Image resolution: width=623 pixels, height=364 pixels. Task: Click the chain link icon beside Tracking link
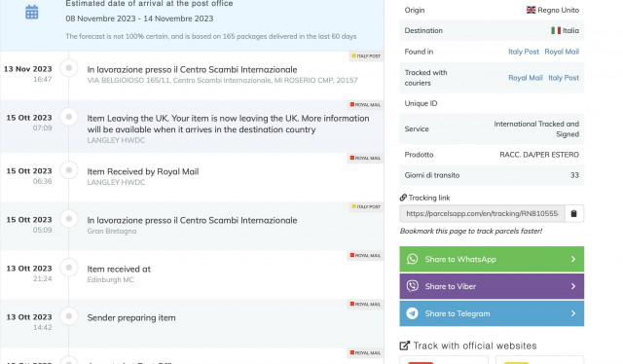tap(403, 198)
